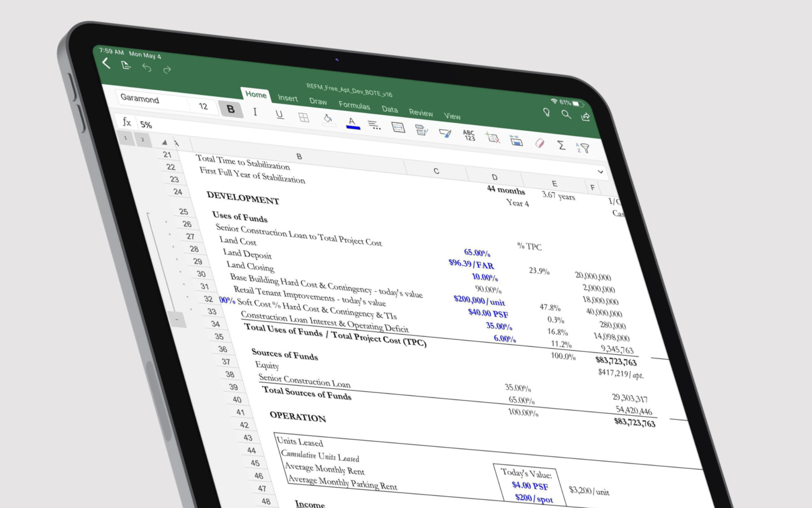
Task: Open the Garamond font name dropdown
Action: 152,100
